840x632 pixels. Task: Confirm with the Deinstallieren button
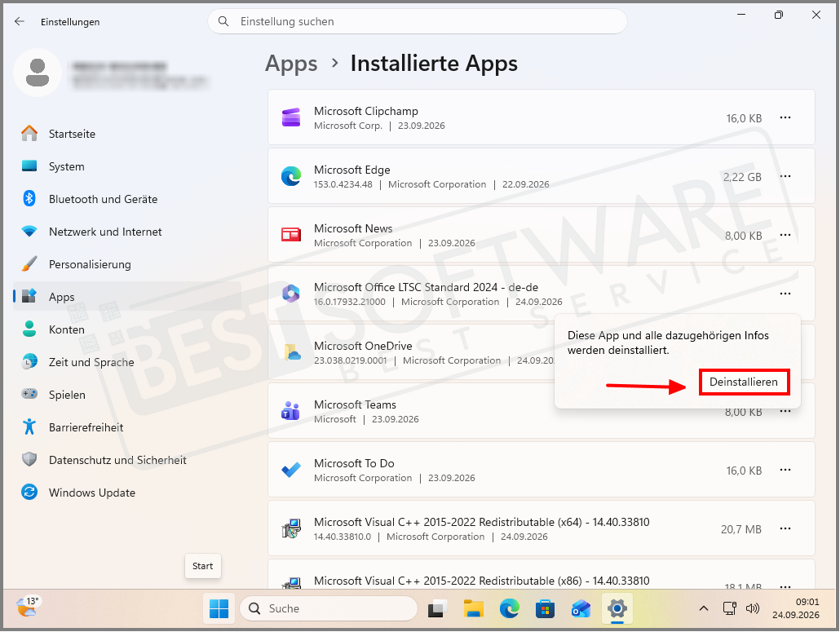(x=744, y=382)
